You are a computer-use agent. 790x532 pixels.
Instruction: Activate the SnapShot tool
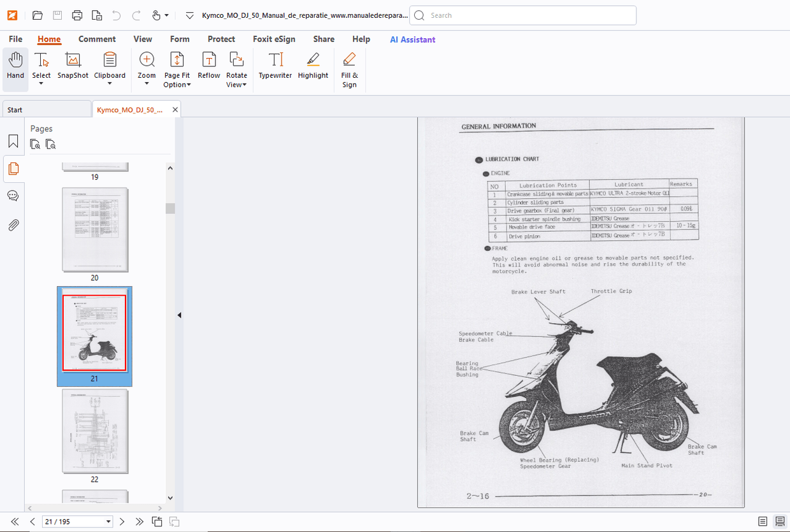[x=72, y=66]
